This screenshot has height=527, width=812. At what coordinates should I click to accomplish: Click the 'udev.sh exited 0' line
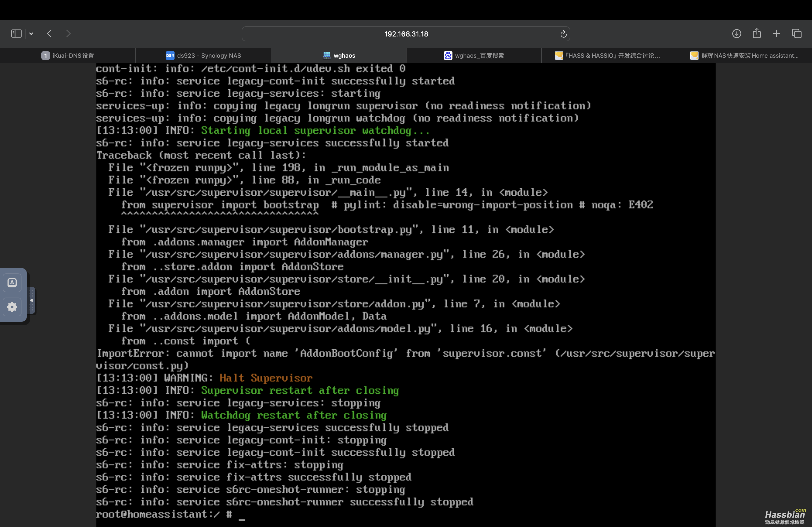click(251, 68)
